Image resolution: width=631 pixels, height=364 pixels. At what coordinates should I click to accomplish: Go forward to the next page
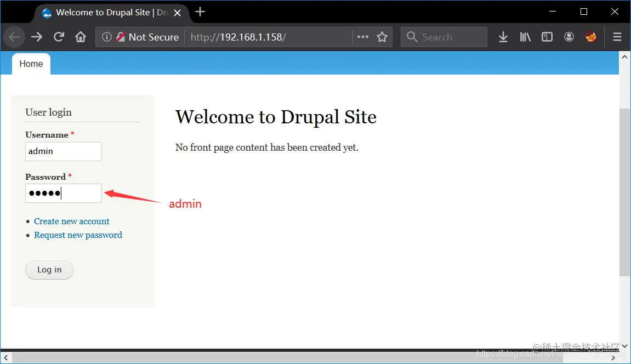[x=37, y=37]
